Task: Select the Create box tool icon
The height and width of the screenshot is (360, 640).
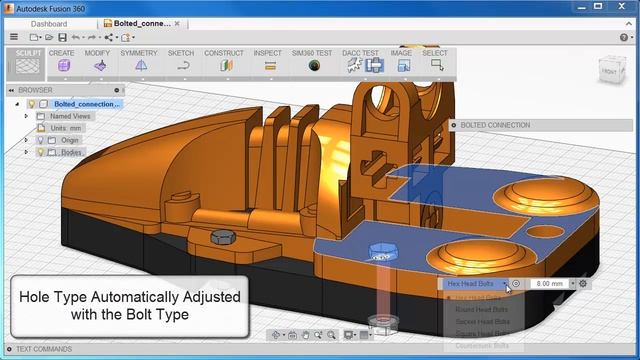Action: (64, 65)
